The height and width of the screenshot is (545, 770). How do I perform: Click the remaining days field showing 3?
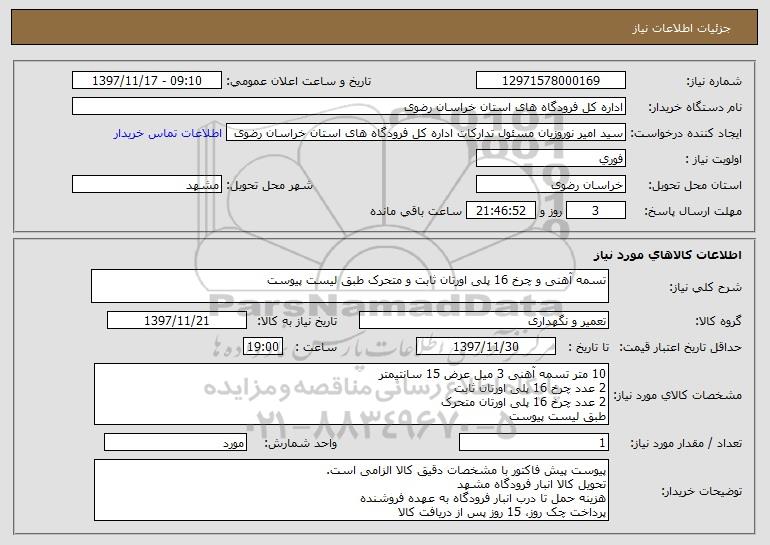[x=596, y=211]
